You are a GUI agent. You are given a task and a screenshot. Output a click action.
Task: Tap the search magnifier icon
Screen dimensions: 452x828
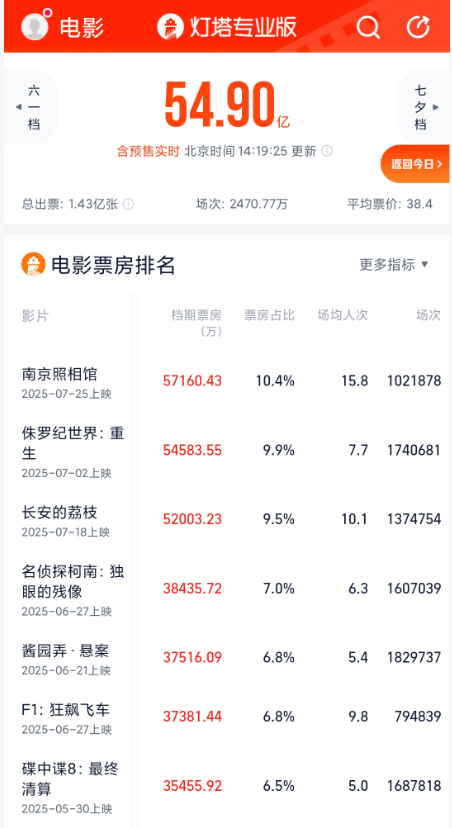pyautogui.click(x=368, y=26)
